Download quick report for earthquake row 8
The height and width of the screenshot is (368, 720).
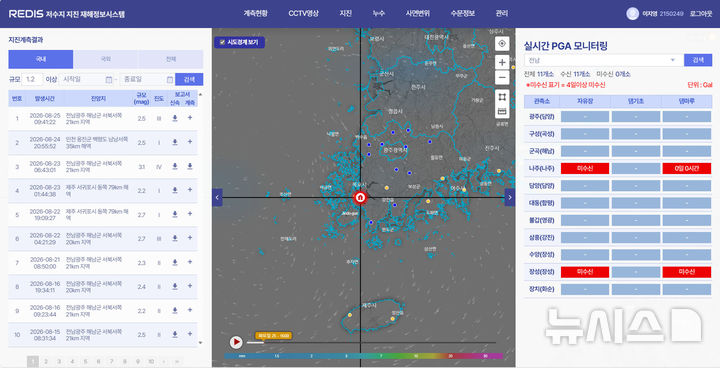tap(175, 286)
